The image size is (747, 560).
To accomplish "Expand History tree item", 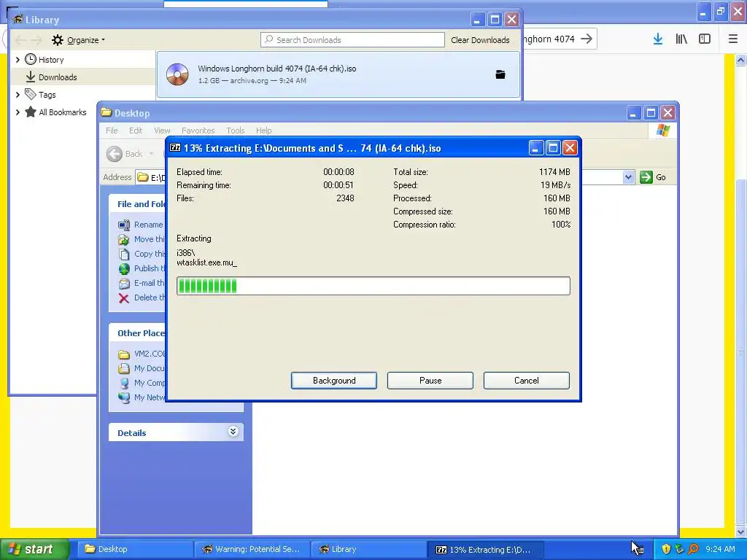I will (x=18, y=60).
